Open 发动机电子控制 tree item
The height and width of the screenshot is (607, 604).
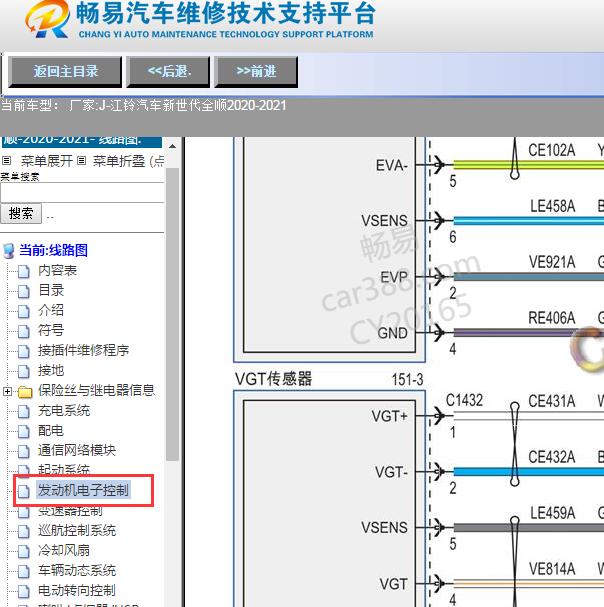coord(83,490)
